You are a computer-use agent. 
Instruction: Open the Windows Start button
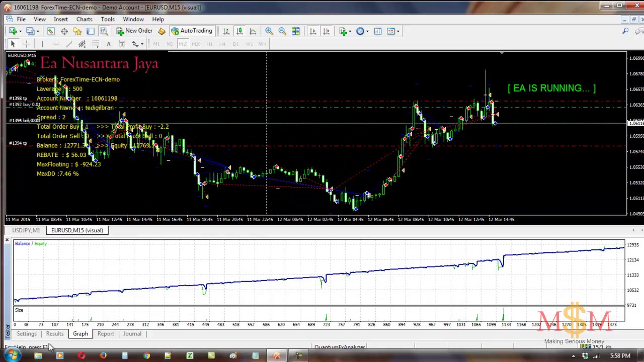(12, 355)
